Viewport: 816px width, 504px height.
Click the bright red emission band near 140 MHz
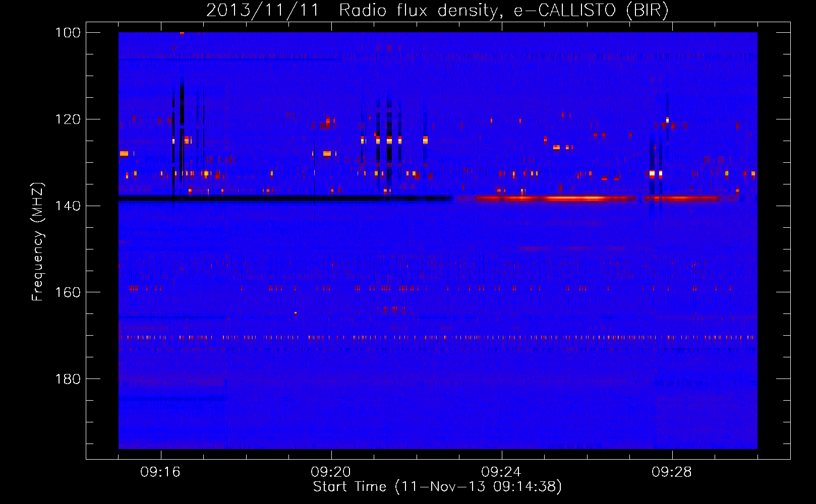555,199
